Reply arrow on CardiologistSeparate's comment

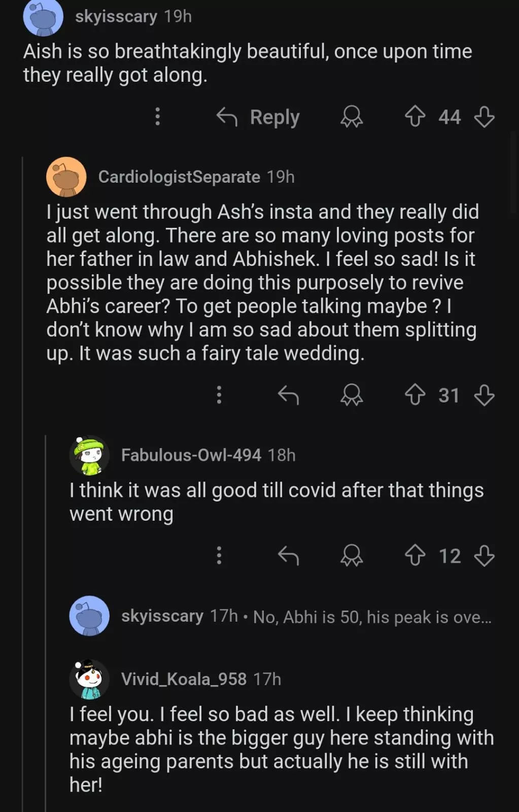pyautogui.click(x=288, y=395)
